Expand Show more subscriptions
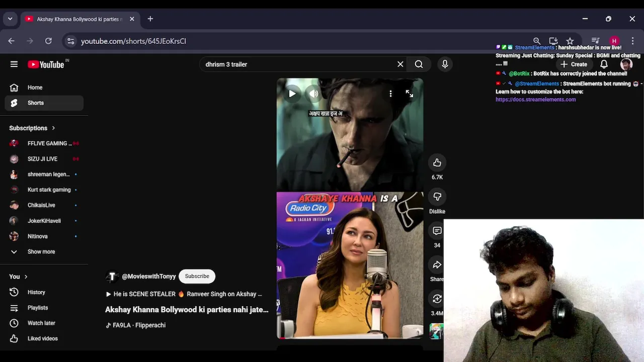 (44, 252)
